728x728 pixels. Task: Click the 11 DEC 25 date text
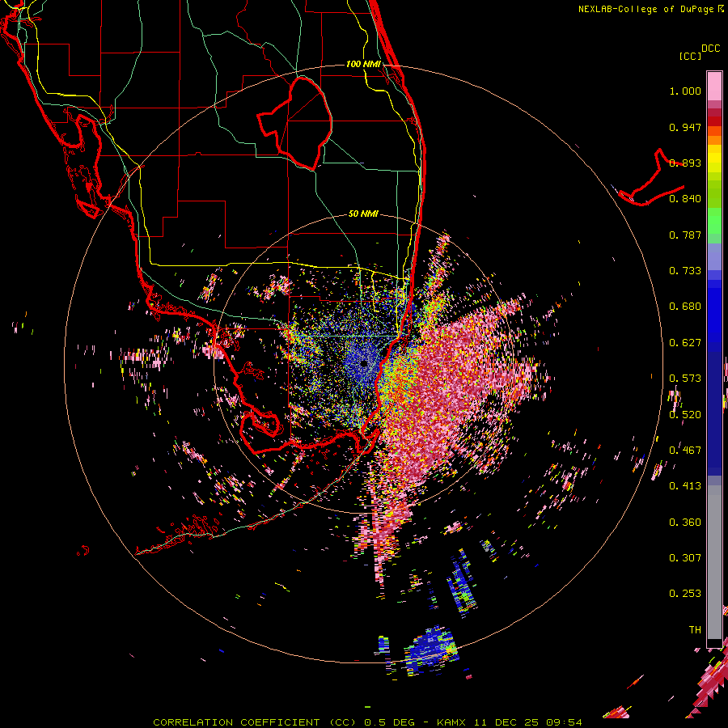(x=506, y=722)
